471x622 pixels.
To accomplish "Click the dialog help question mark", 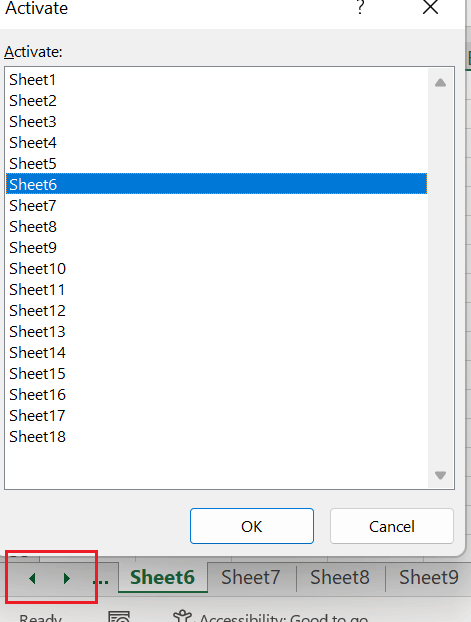I will pos(360,7).
